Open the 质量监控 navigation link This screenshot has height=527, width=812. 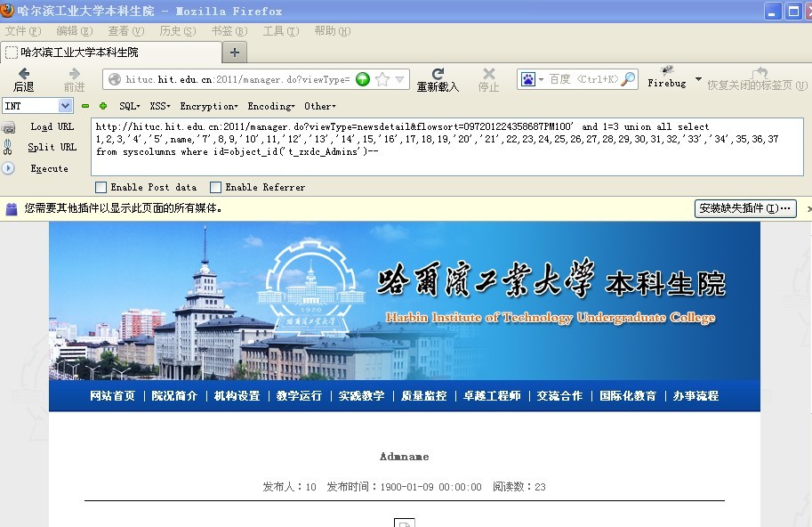click(x=423, y=396)
